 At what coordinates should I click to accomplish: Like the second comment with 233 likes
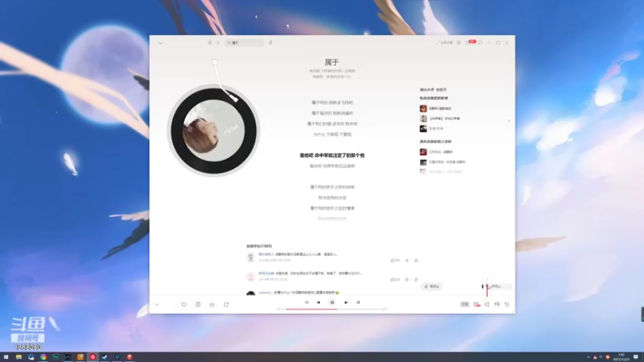pyautogui.click(x=395, y=279)
